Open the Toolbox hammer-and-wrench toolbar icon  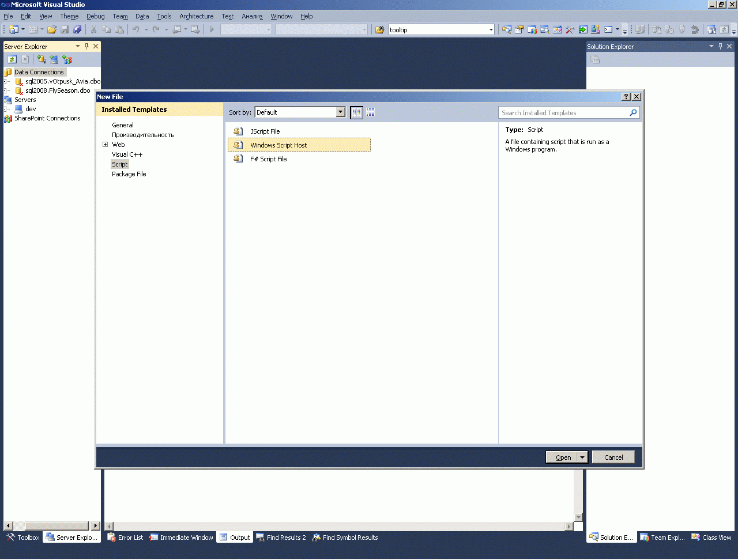point(570,29)
